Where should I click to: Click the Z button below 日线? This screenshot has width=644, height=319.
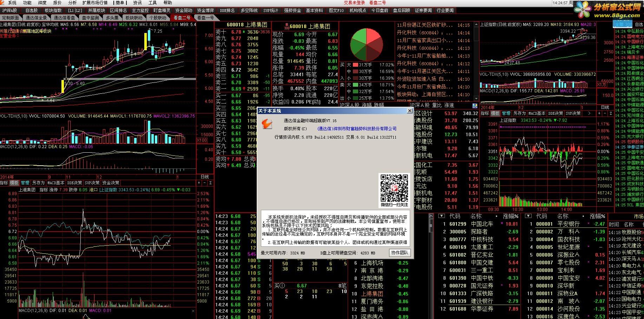(210, 183)
